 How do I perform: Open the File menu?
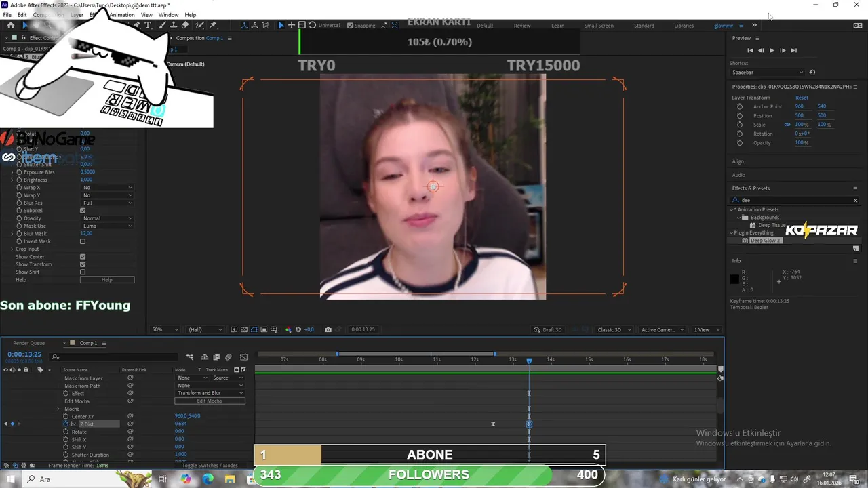7,15
